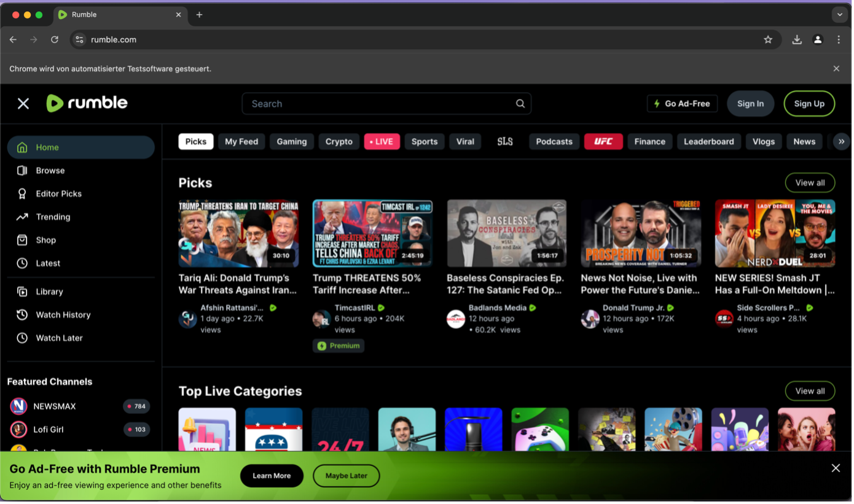Screen dimensions: 854x504
Task: Open Watch Later in the sidebar
Action: pyautogui.click(x=81, y=338)
